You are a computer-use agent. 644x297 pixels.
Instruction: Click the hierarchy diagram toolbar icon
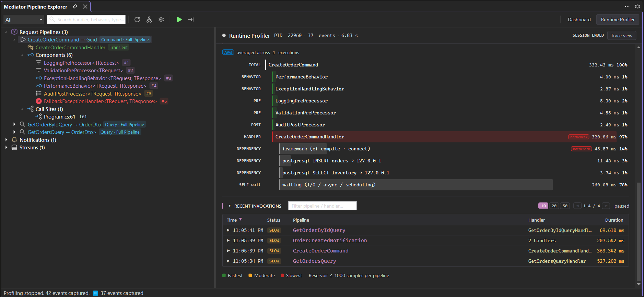[149, 20]
